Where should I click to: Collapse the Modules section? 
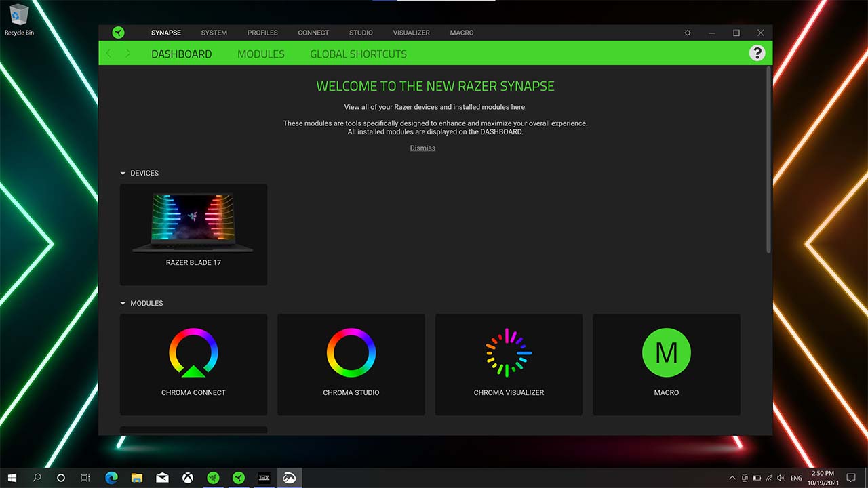click(123, 304)
